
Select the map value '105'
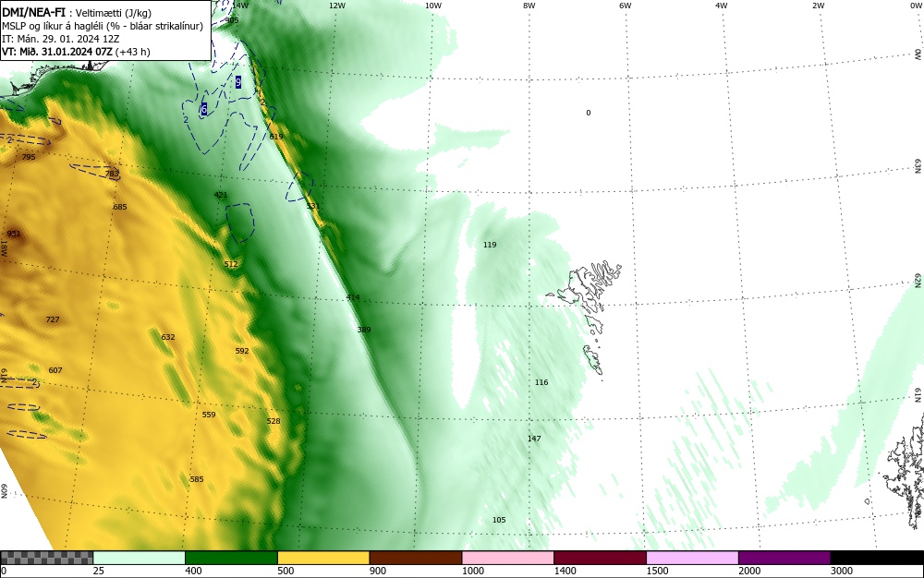[499, 520]
